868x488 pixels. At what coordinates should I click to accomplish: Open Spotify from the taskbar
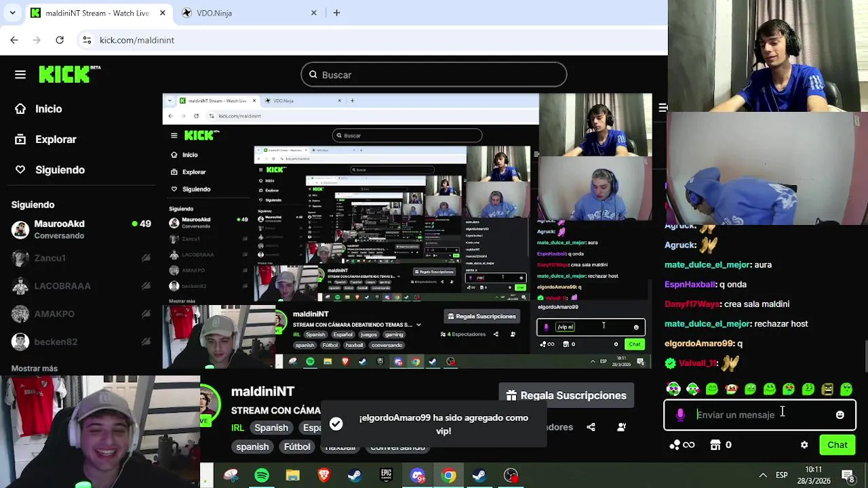click(262, 476)
